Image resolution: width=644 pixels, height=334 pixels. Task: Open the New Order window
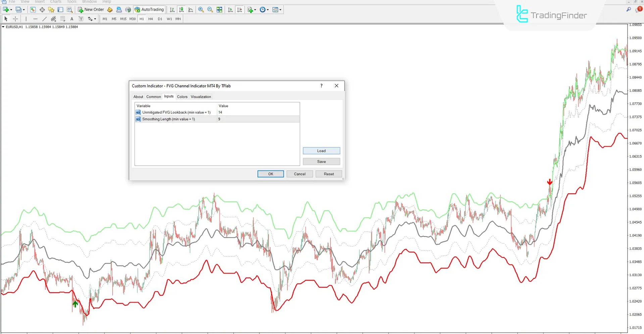pos(91,9)
